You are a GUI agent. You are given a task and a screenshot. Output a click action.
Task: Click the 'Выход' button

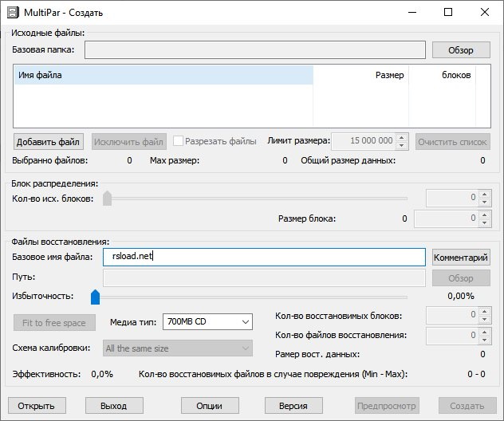pos(114,406)
